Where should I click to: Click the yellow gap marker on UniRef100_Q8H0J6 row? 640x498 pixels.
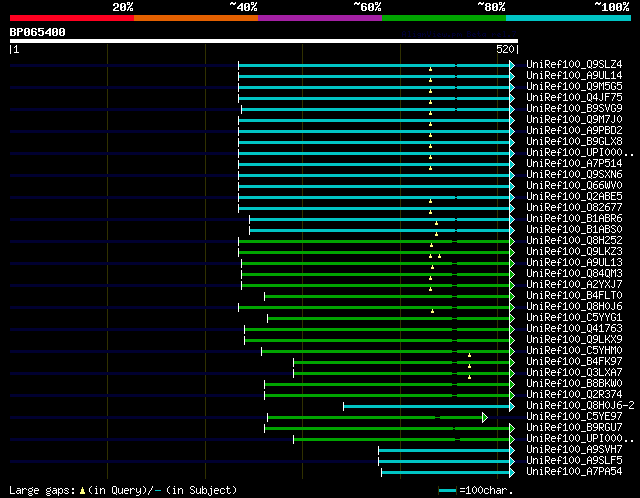(432, 311)
